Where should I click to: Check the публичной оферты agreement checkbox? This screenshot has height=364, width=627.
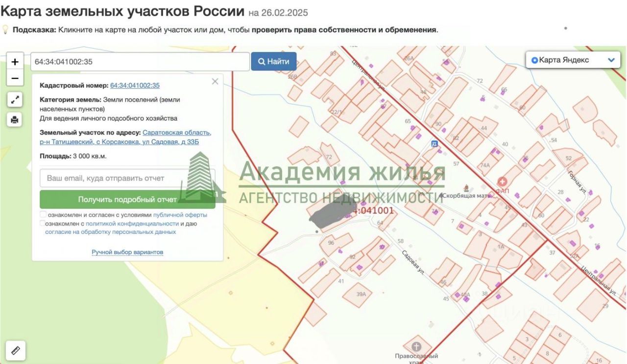43,215
